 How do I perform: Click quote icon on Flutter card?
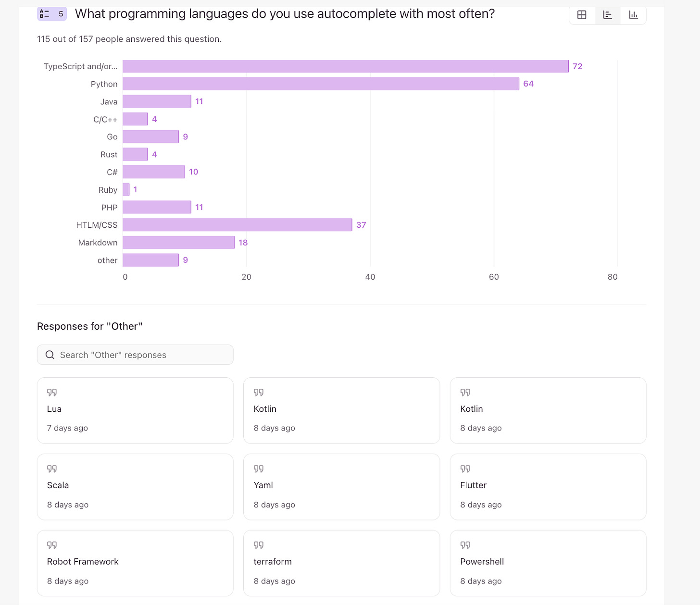point(465,469)
